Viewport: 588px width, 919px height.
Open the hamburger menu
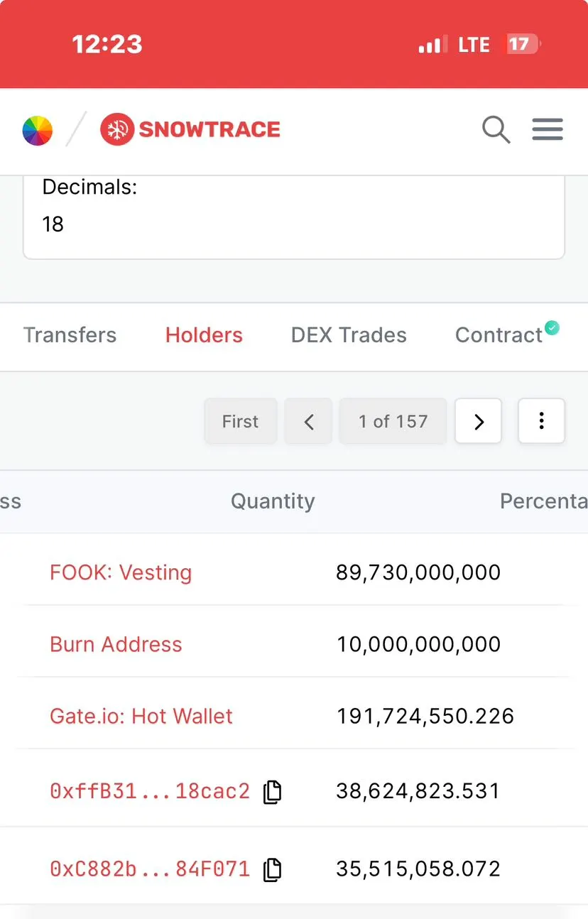pyautogui.click(x=548, y=129)
